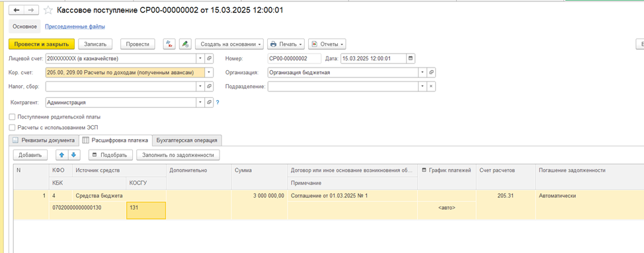
Task: Click the green pencil toolbar icon
Action: click(x=186, y=44)
